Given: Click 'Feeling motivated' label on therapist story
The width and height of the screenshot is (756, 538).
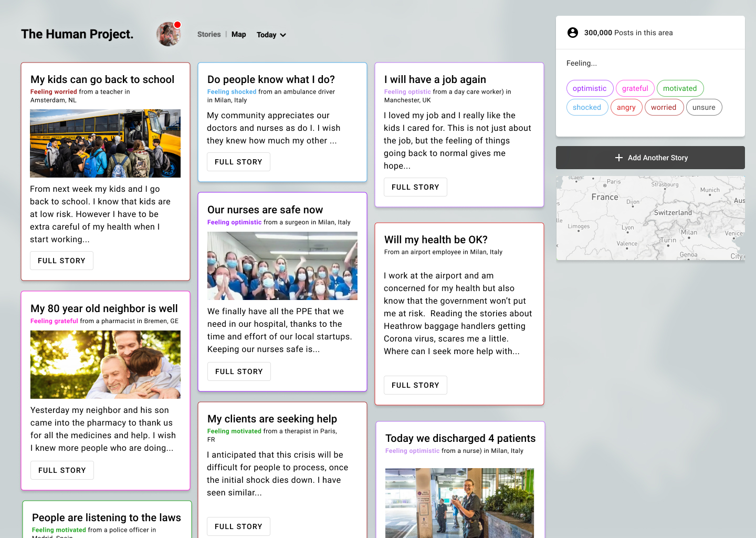Looking at the screenshot, I should pyautogui.click(x=234, y=431).
